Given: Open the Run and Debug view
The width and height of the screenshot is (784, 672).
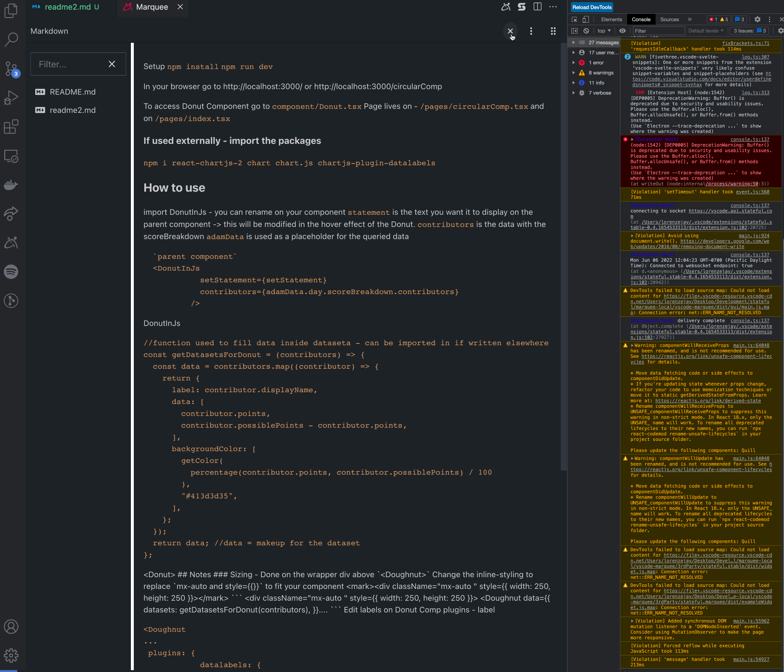Looking at the screenshot, I should pos(11,97).
